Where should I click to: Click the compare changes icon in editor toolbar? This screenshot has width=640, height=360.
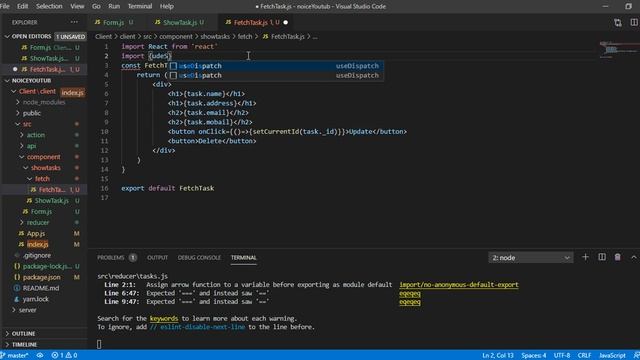(618, 22)
